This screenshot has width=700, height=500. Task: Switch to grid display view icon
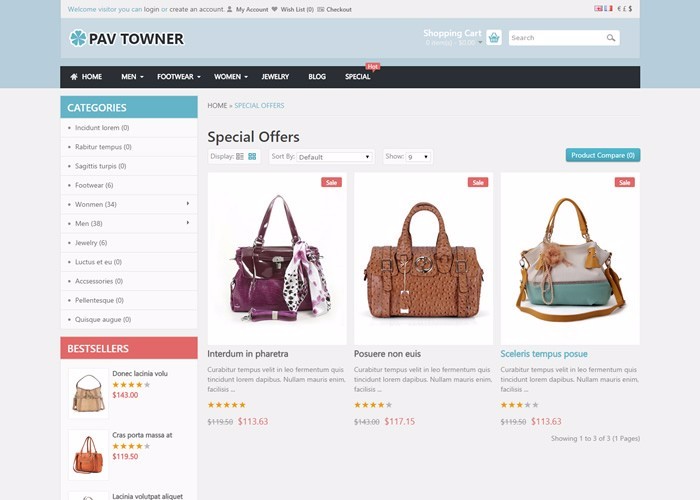tap(252, 156)
